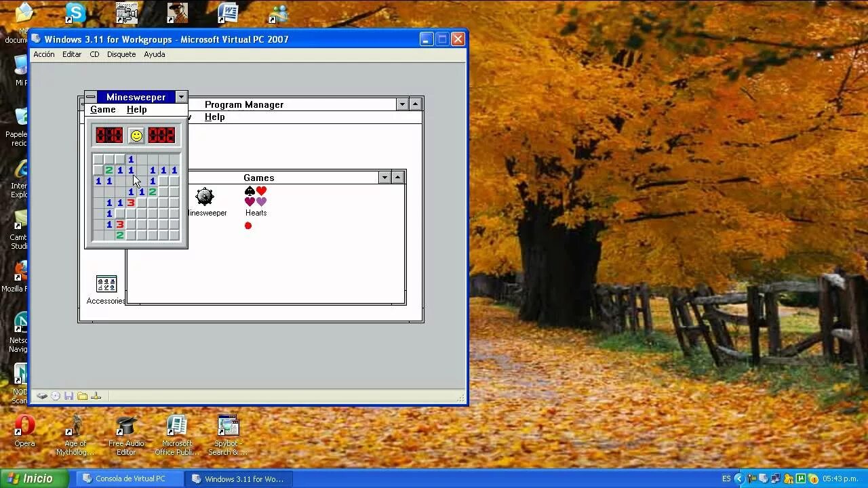Click the network adapter status icon in Virtual PC
The width and height of the screenshot is (868, 488).
click(x=96, y=396)
